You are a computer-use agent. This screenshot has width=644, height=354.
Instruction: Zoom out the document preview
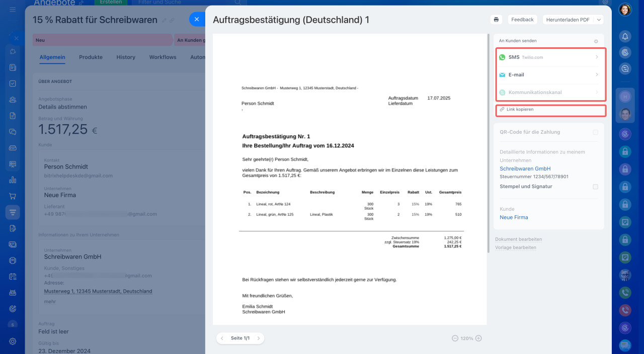coord(455,338)
